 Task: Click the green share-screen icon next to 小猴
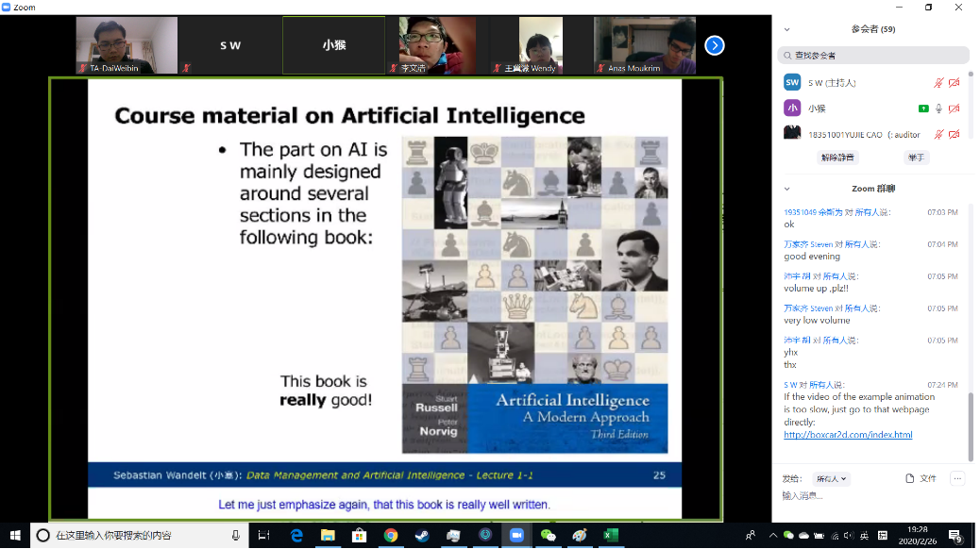(x=923, y=108)
